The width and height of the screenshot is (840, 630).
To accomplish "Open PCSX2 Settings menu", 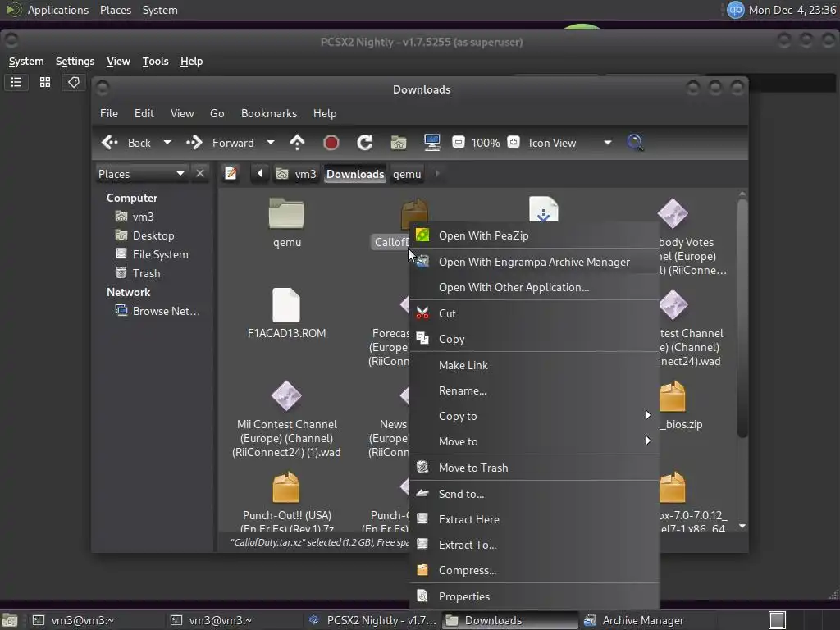I will (x=75, y=61).
